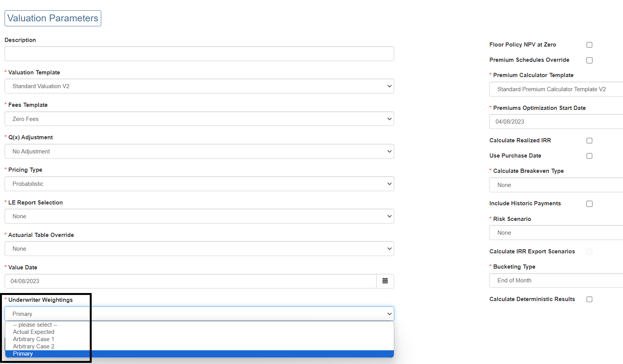Enable Floor Policy NPV at Zero checkbox
Screen dimensions: 623x364
click(589, 45)
